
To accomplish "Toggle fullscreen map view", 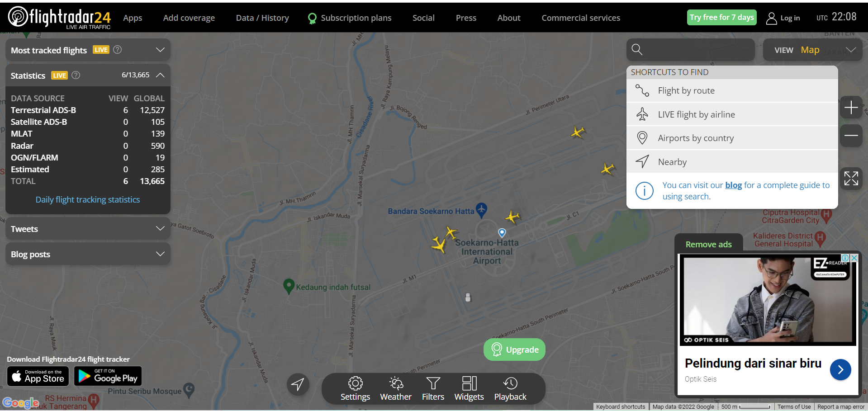I will [851, 179].
